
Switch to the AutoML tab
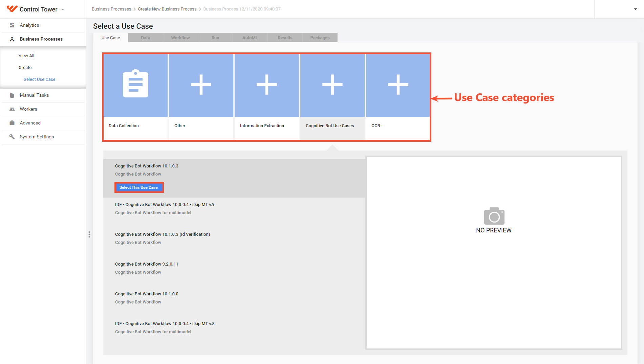(x=250, y=38)
